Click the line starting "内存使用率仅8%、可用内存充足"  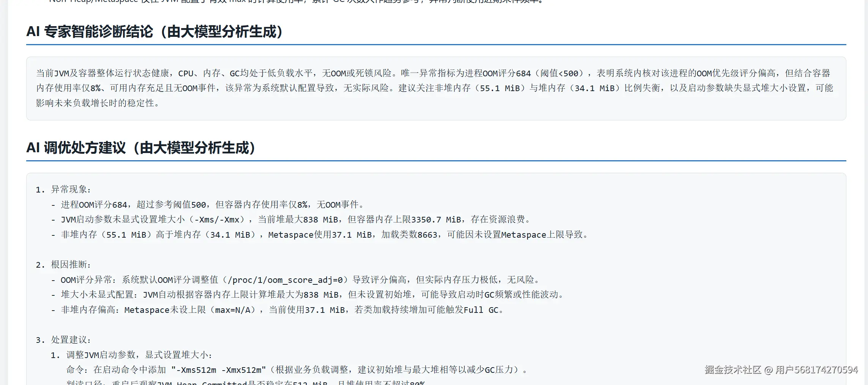(435, 88)
